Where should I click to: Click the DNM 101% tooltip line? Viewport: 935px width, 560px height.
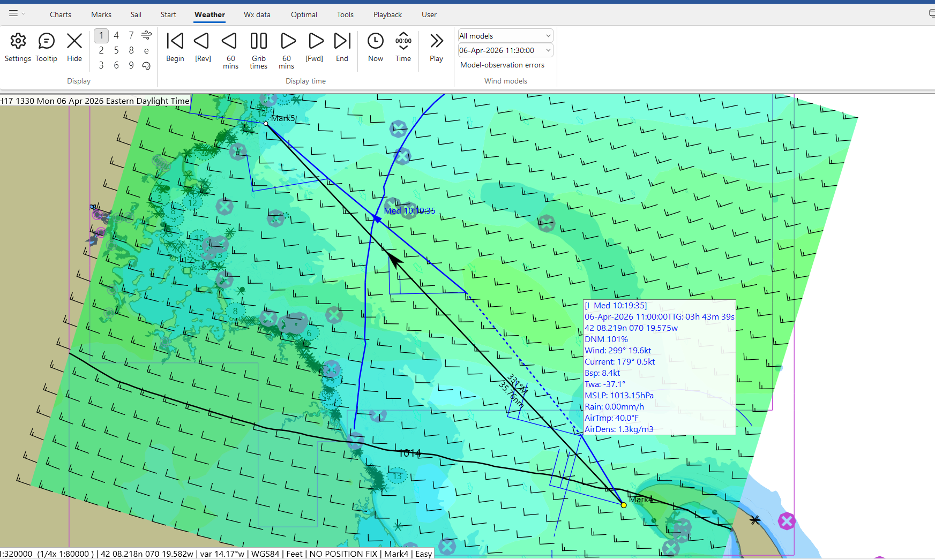[x=606, y=339]
